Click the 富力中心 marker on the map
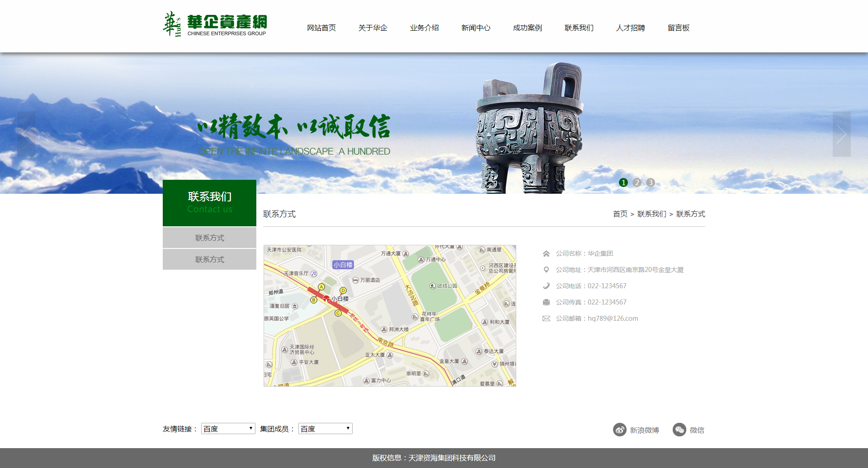The height and width of the screenshot is (468, 868). tap(366, 381)
